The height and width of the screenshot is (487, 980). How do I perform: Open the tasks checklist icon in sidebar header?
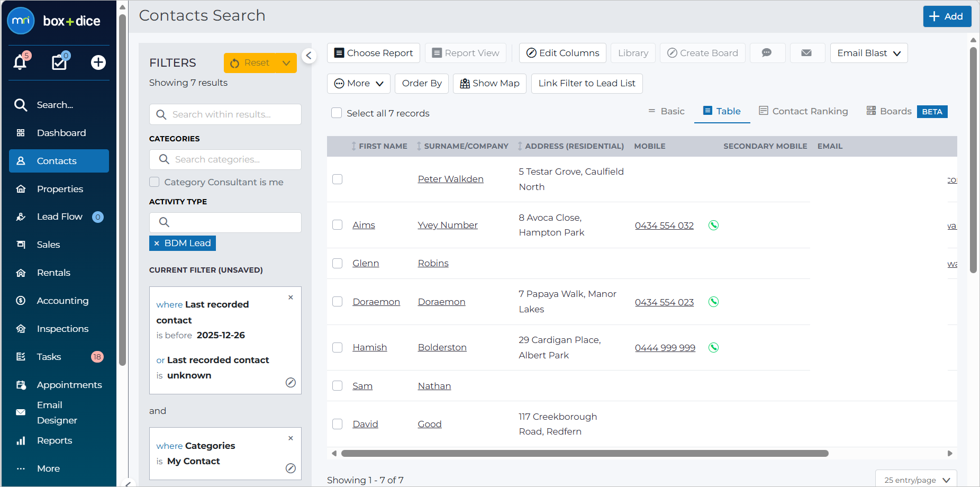click(x=59, y=62)
